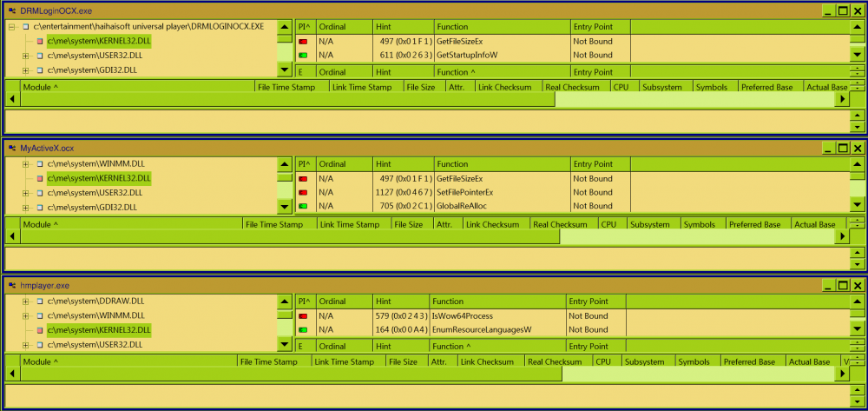868x411 pixels.
Task: Select KERNEL32.DLL in the DRMLoginOCX.exe tree
Action: (99, 41)
